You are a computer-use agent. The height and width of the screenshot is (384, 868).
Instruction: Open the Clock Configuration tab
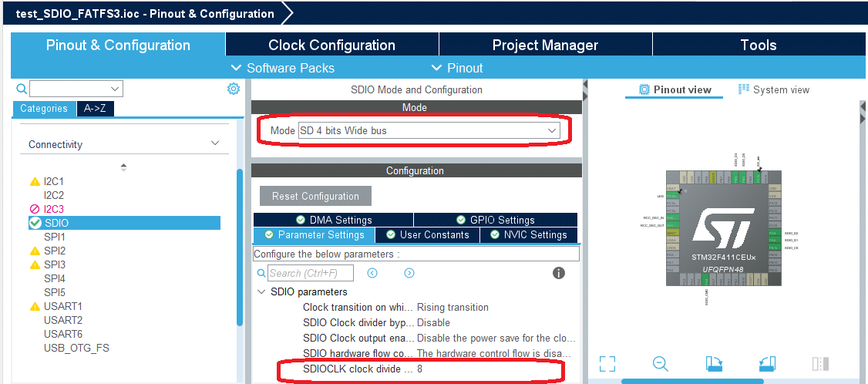pyautogui.click(x=332, y=45)
